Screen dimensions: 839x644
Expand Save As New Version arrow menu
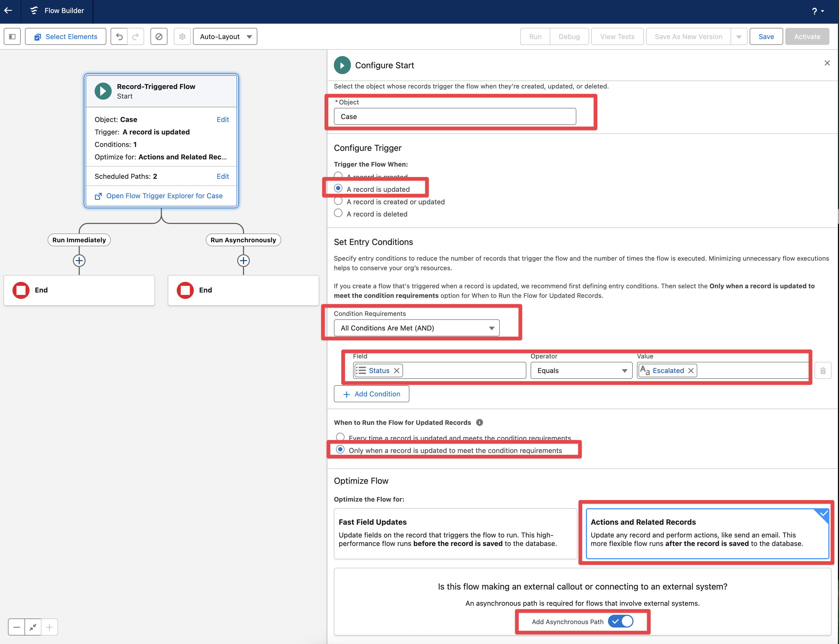pyautogui.click(x=739, y=37)
